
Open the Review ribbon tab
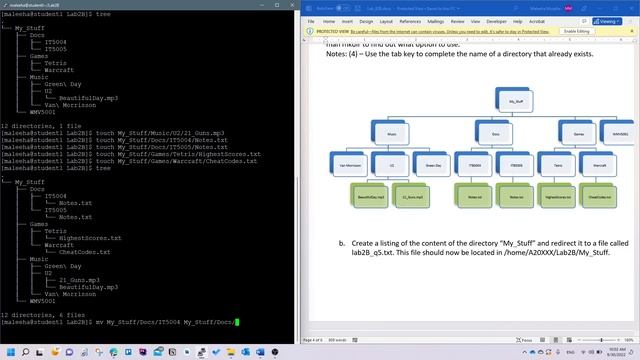pyautogui.click(x=458, y=21)
